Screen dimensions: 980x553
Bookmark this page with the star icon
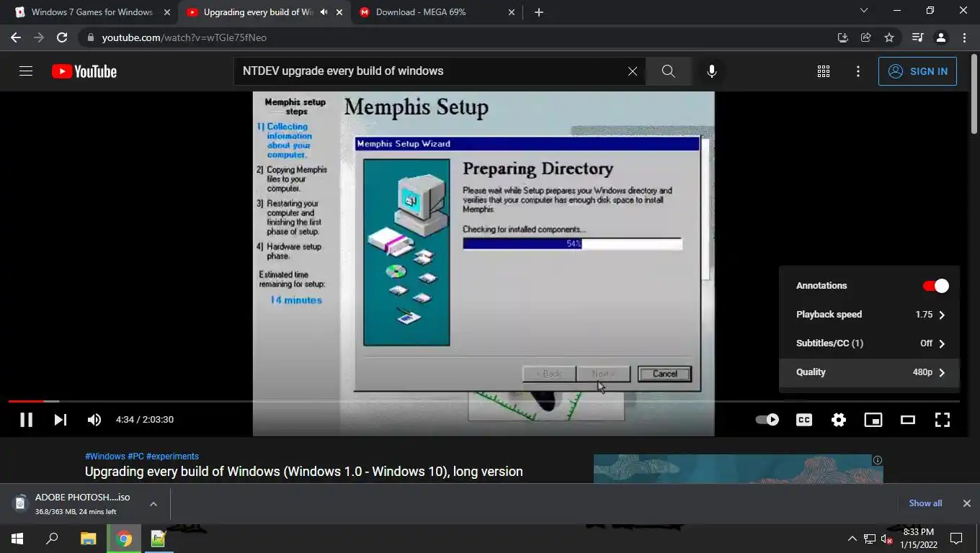(889, 37)
